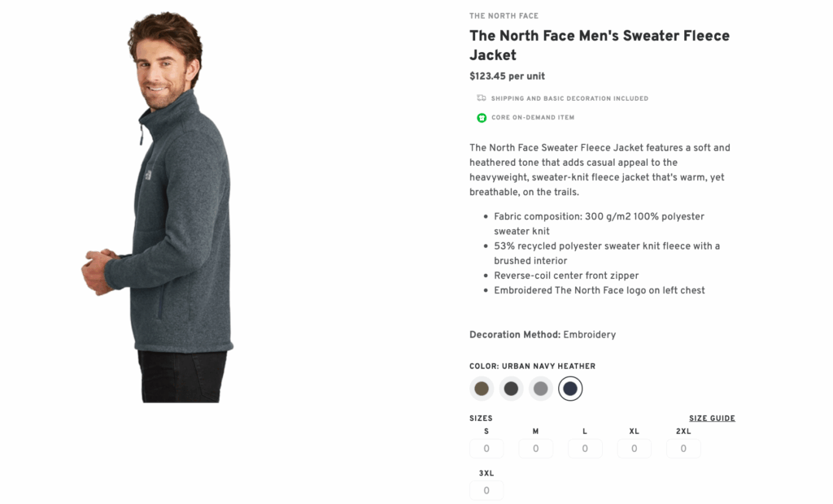Click the size 2XL quantity field
Image resolution: width=833 pixels, height=504 pixels.
pyautogui.click(x=683, y=448)
